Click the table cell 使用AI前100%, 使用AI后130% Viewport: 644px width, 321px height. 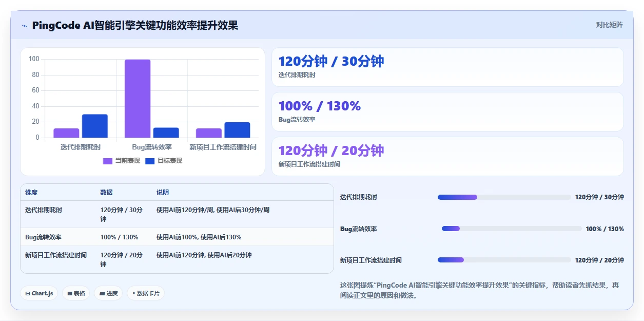point(199,237)
